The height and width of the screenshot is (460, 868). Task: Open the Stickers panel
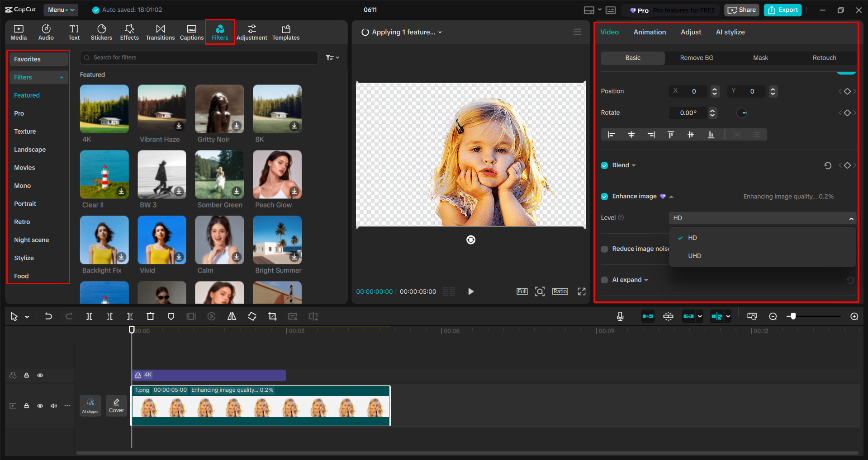click(101, 32)
